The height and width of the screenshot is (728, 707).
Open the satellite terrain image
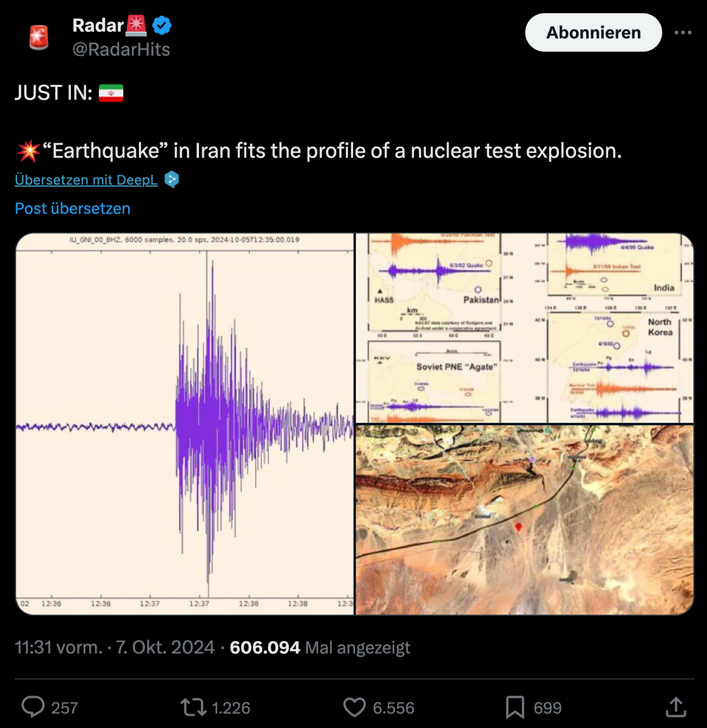pos(524,519)
